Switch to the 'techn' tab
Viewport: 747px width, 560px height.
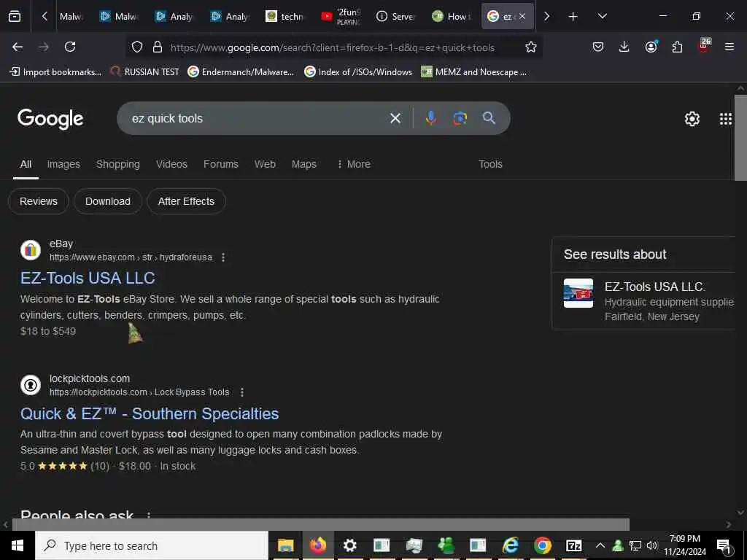[x=285, y=16]
